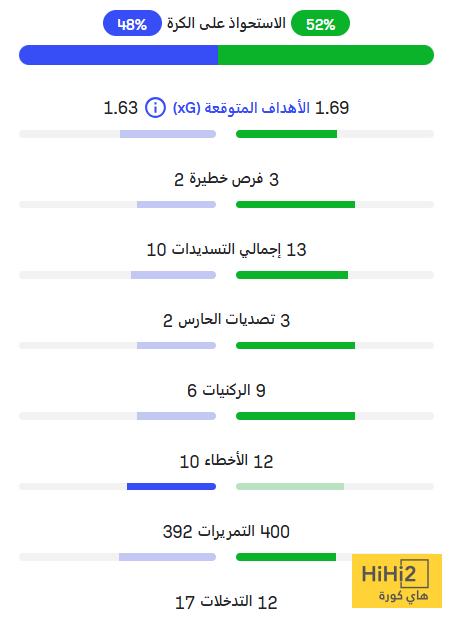
Task: Click the green 52% possession badge
Action: [320, 23]
